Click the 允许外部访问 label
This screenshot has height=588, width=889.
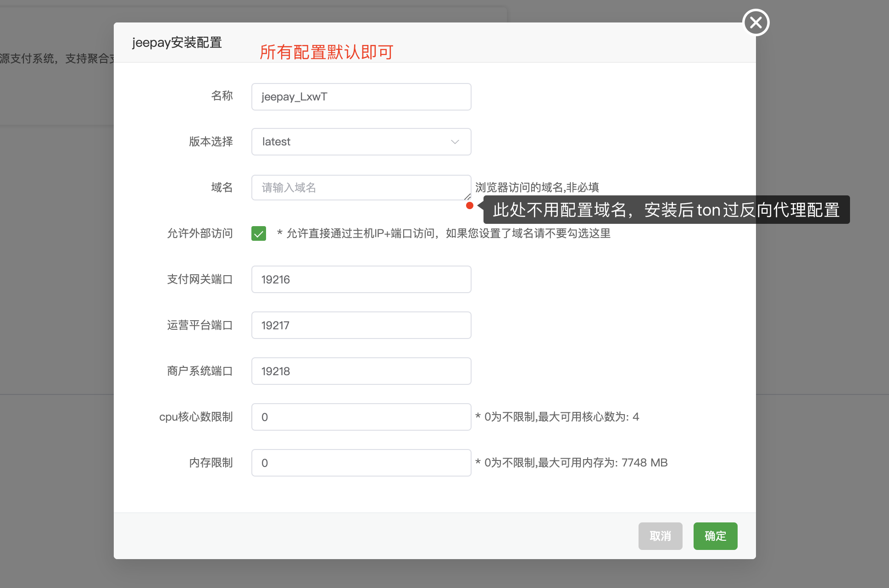coord(200,233)
